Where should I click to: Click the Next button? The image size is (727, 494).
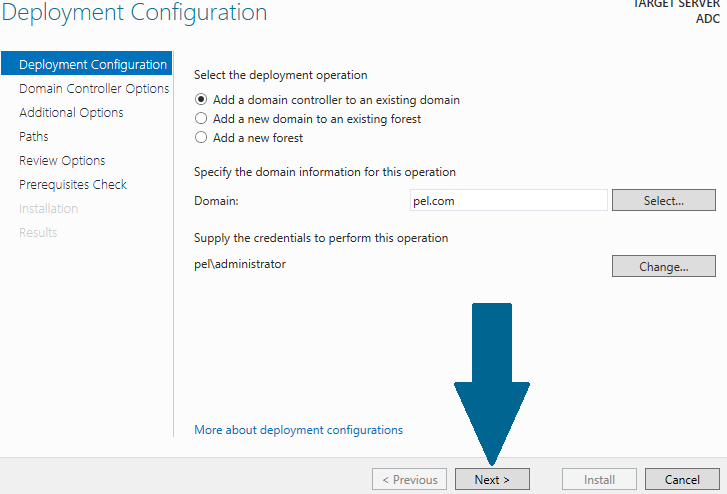pyautogui.click(x=492, y=479)
